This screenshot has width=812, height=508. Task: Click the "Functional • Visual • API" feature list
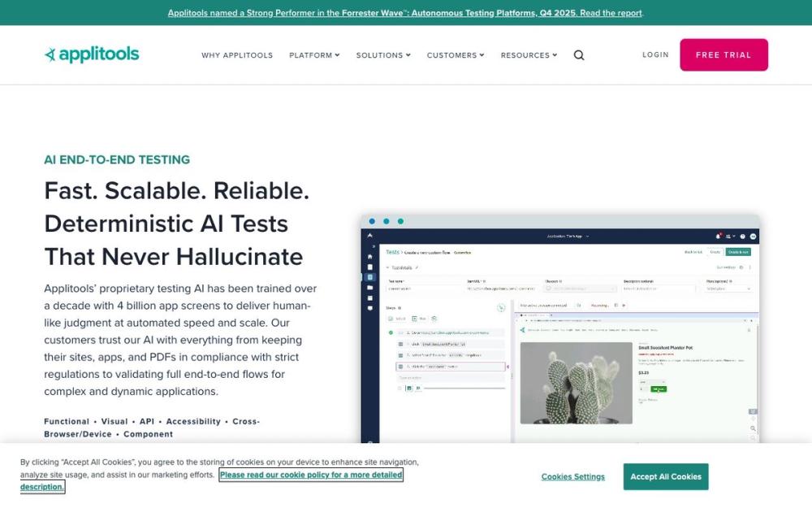click(152, 428)
